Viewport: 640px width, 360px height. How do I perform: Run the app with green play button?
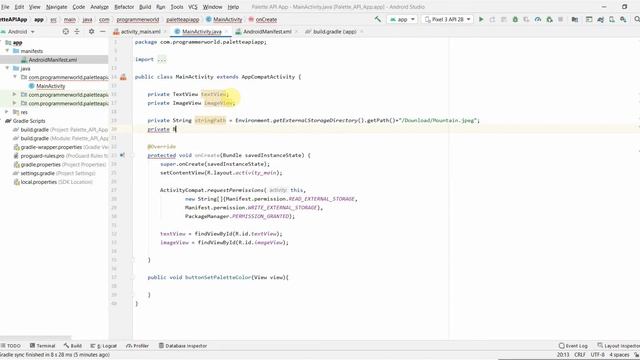[x=481, y=19]
